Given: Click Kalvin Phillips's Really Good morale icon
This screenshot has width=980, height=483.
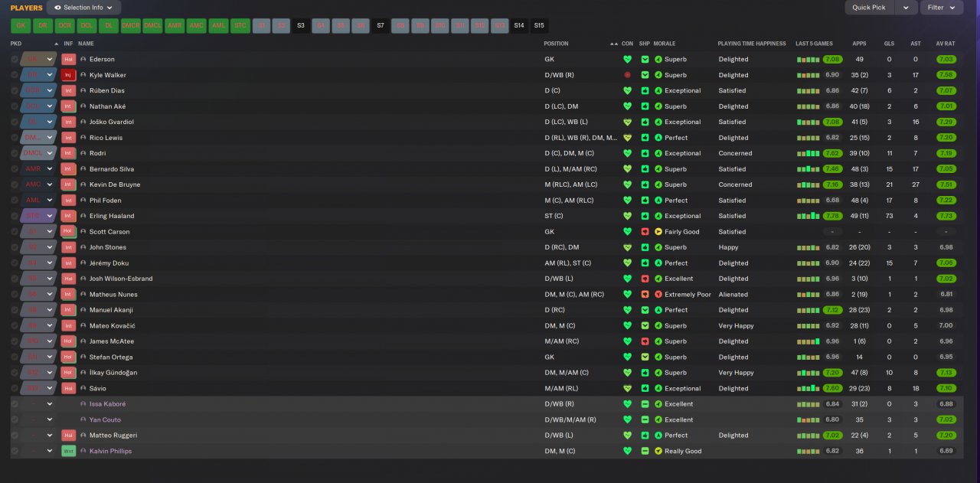Looking at the screenshot, I should [658, 451].
